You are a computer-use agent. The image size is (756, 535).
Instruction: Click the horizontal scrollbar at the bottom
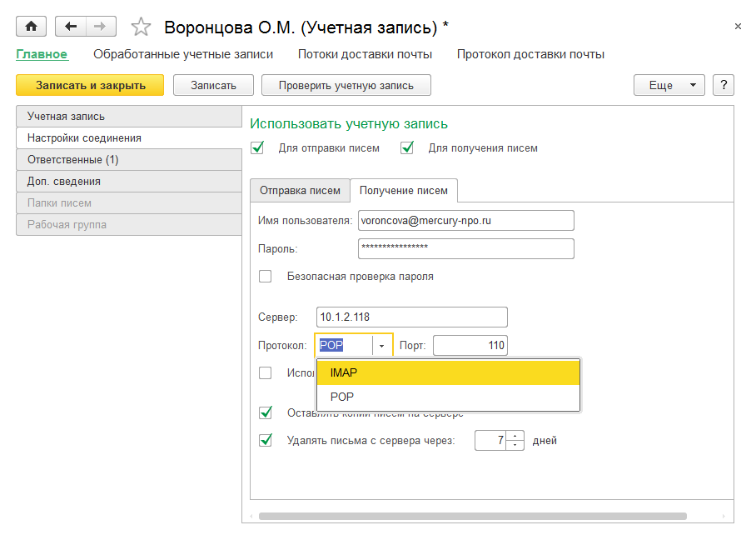click(x=472, y=516)
